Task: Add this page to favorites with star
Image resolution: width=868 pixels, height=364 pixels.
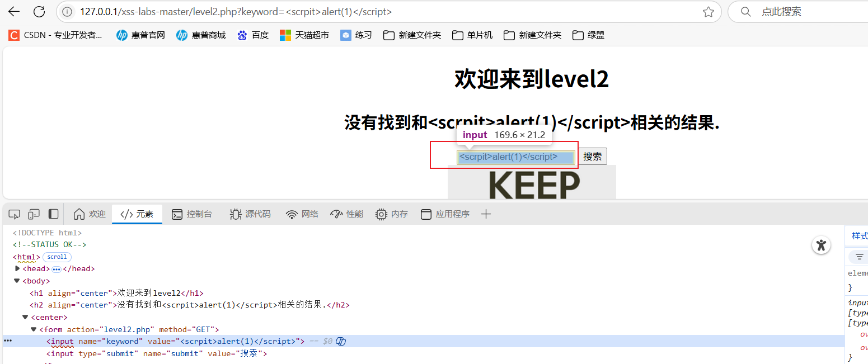Action: [x=709, y=12]
